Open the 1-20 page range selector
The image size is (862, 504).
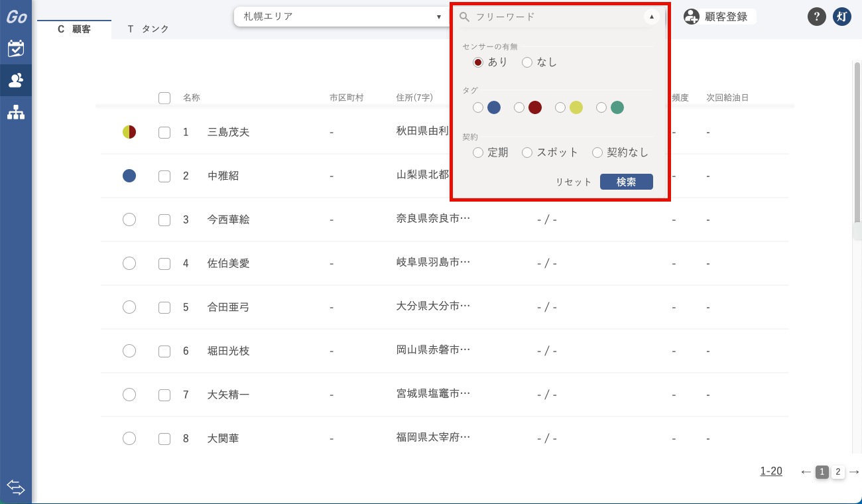(771, 472)
